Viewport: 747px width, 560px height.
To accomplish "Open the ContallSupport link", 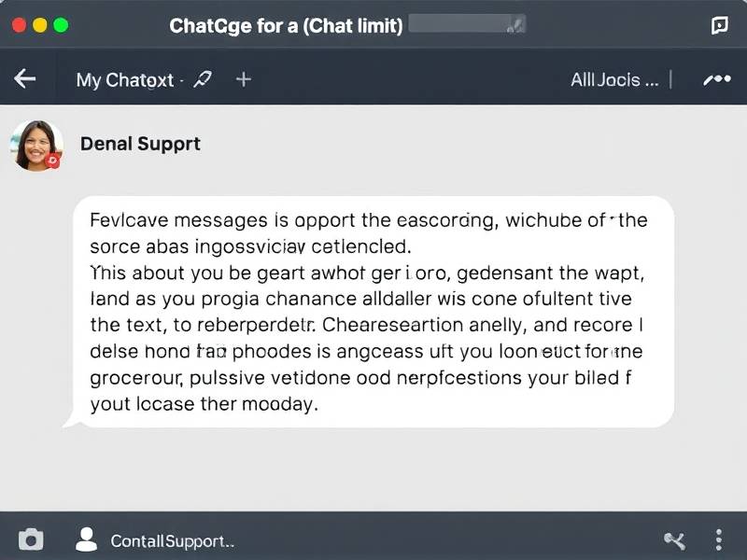I will 172,540.
